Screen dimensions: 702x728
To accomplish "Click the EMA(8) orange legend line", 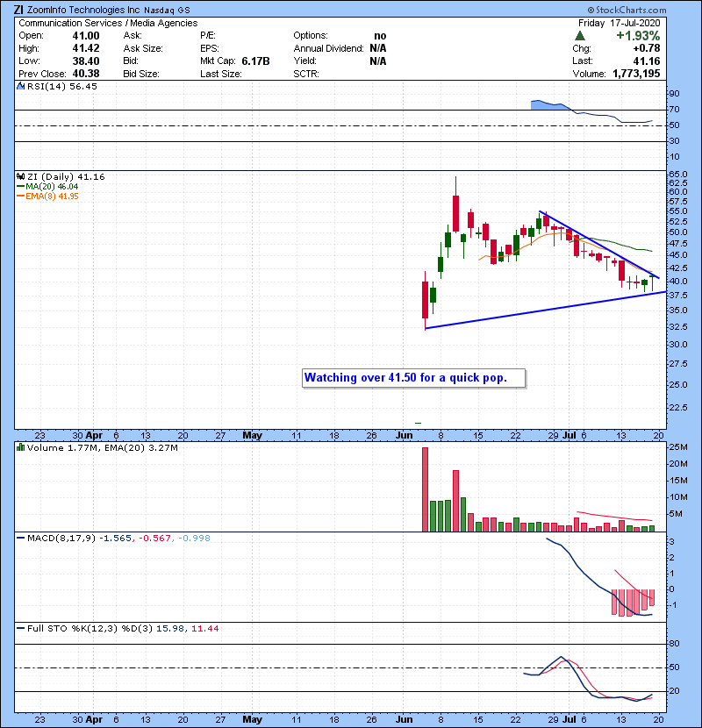I will [20, 196].
